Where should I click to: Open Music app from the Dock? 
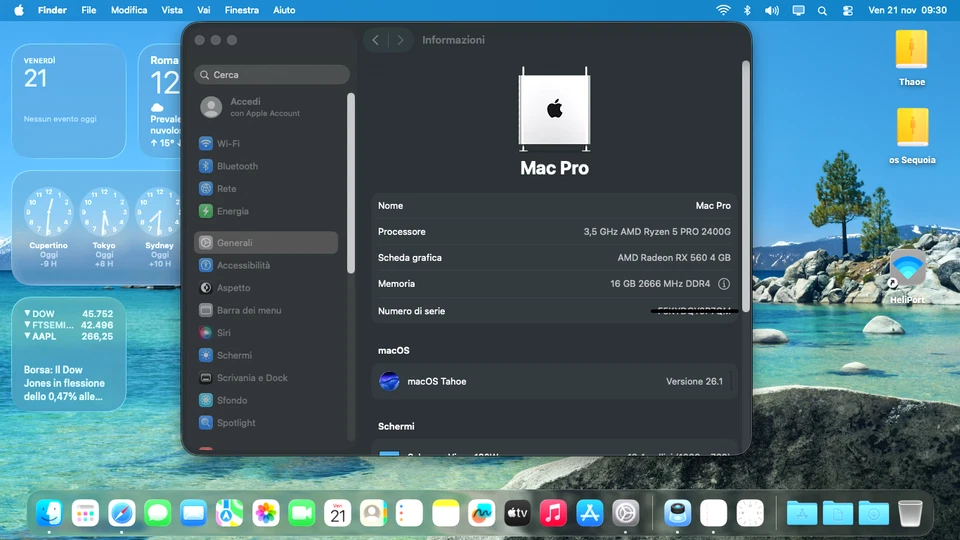click(553, 513)
